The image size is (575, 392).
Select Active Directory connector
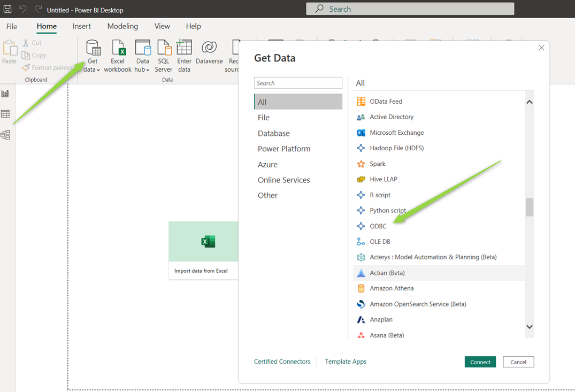point(439,117)
